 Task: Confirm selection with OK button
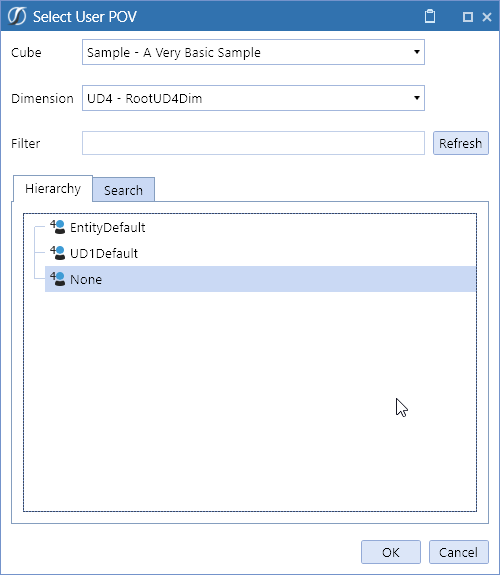click(391, 552)
